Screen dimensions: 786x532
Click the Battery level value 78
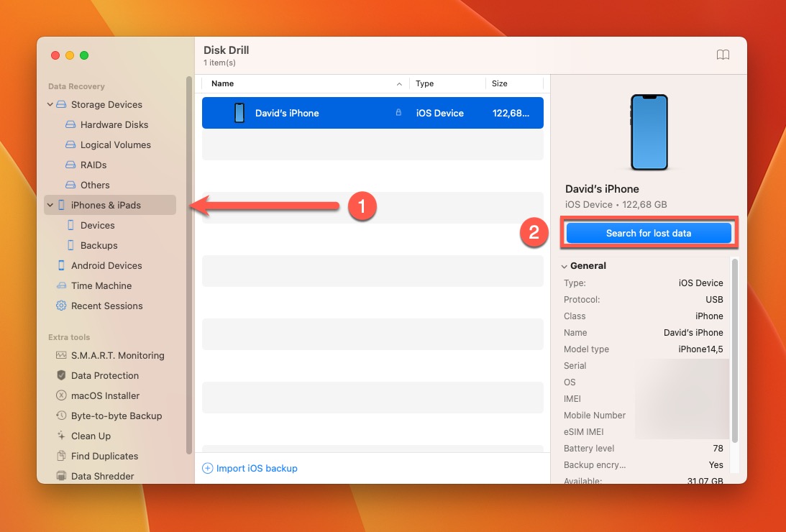pos(718,449)
